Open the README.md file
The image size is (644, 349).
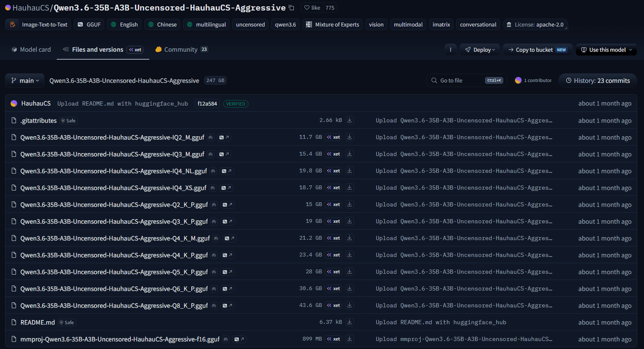(38, 323)
